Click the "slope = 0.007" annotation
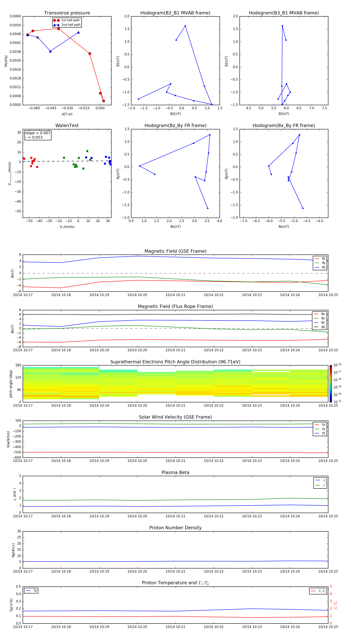Viewport: 351px width, 644px height. point(37,133)
